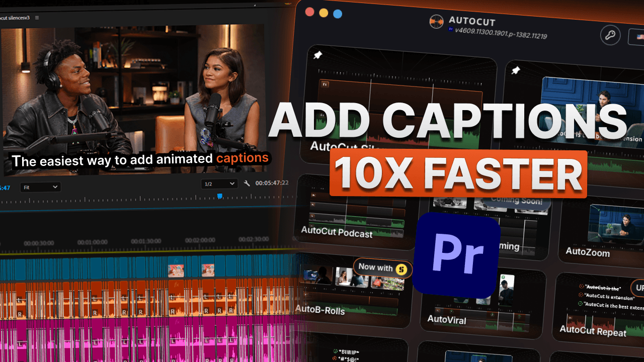This screenshot has height=362, width=644.
Task: Click the AutoB-Rolls market stall thumbnail
Action: (x=387, y=283)
